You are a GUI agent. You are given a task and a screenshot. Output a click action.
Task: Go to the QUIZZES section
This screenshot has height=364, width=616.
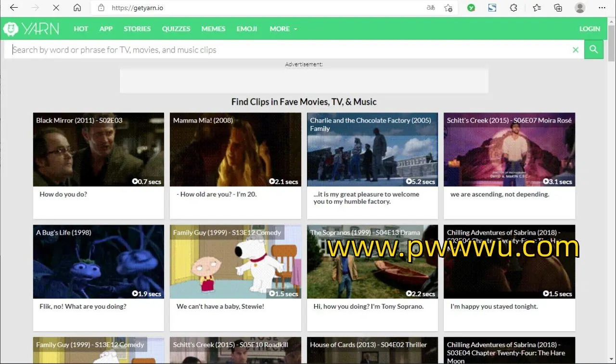tap(176, 29)
